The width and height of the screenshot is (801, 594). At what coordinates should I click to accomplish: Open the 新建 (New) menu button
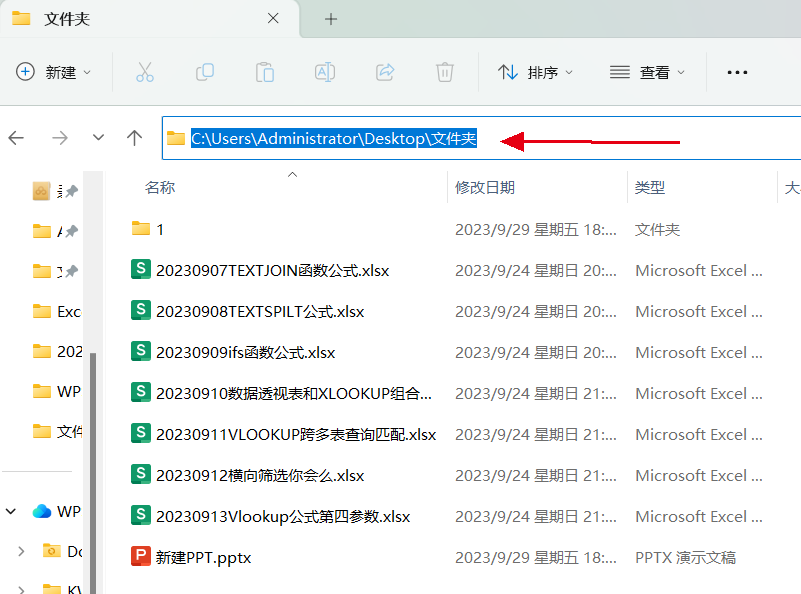53,72
